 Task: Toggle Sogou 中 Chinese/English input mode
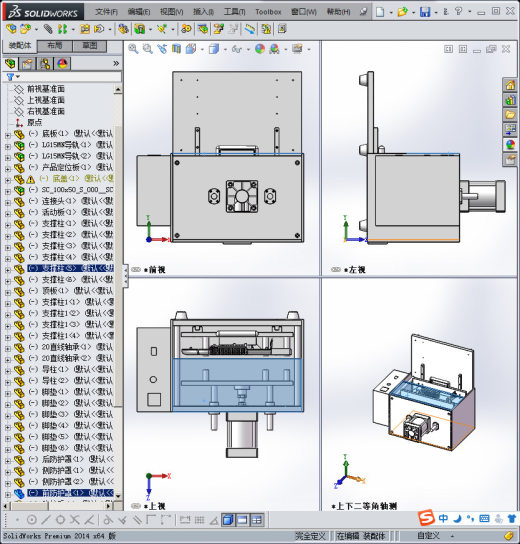(443, 518)
